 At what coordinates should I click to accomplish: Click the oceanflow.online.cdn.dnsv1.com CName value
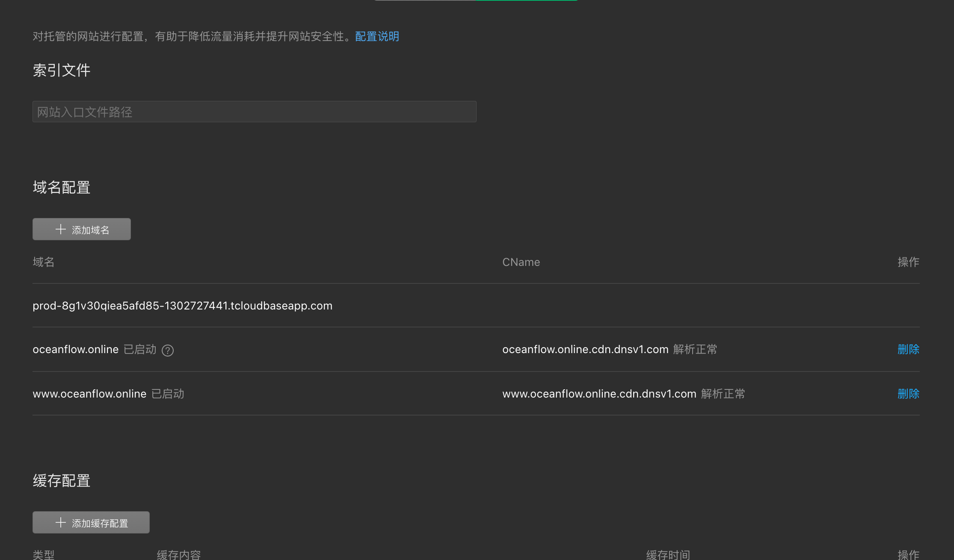[x=585, y=350]
